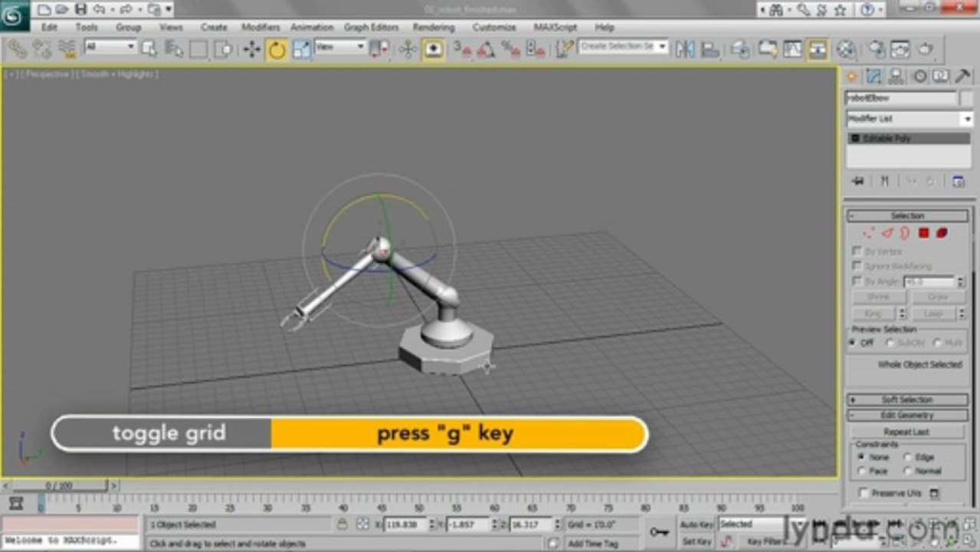Click the New Scene icon
980x552 pixels.
point(44,9)
